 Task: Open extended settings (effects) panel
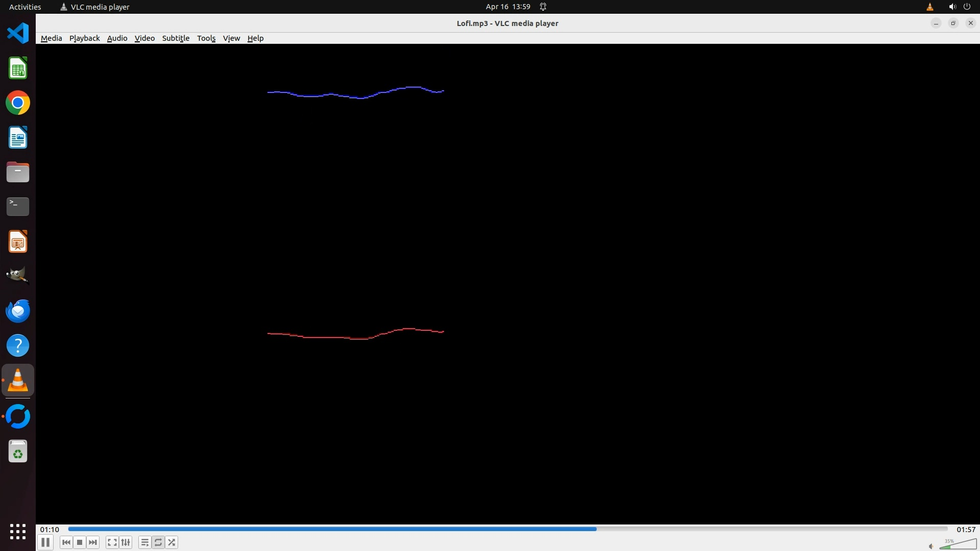[x=126, y=542]
